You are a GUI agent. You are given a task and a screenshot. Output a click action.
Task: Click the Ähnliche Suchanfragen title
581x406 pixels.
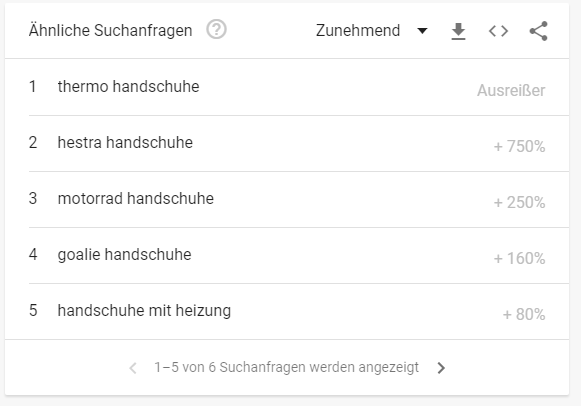click(110, 30)
